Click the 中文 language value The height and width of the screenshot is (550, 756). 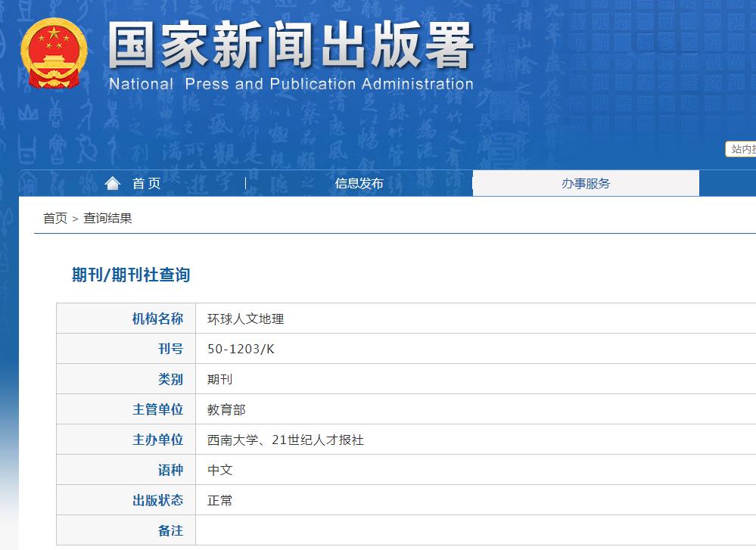[219, 470]
